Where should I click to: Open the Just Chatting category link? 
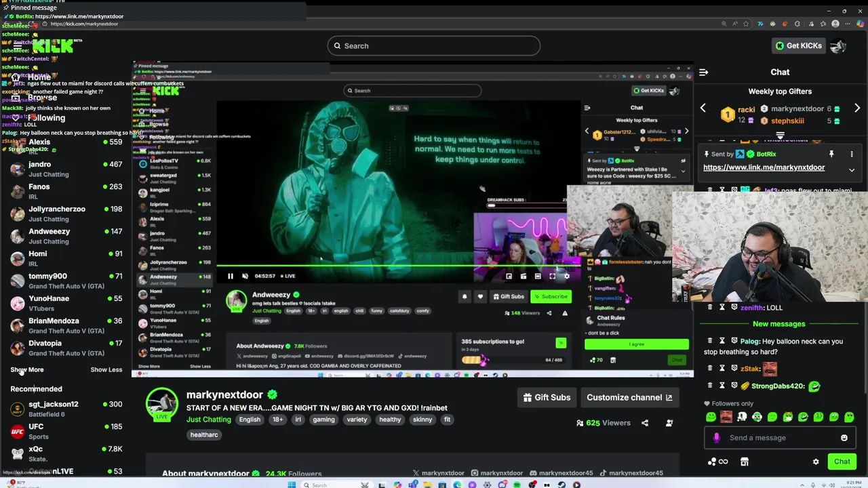pyautogui.click(x=209, y=420)
